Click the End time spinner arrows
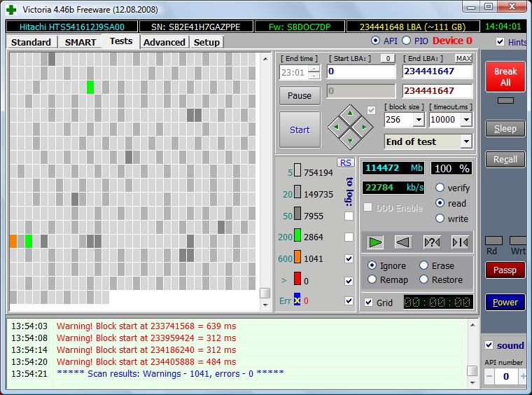Screen dimensions: 532x395 tap(314, 72)
